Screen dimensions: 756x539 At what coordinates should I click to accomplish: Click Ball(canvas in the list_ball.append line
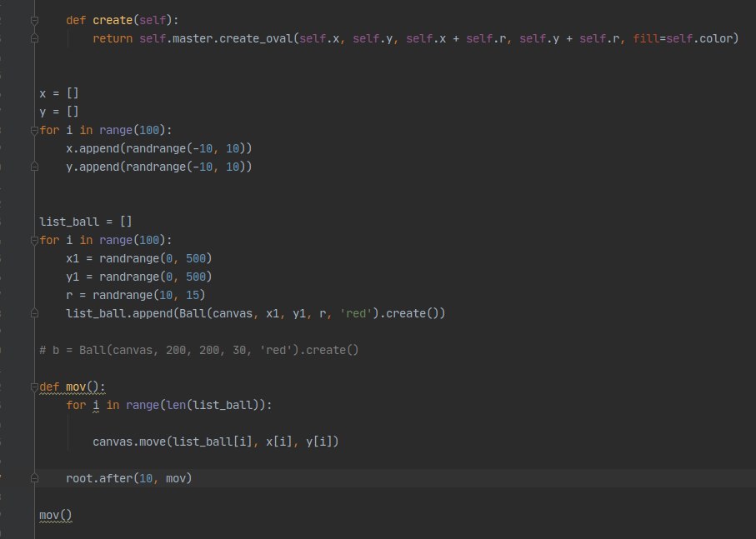[216, 313]
